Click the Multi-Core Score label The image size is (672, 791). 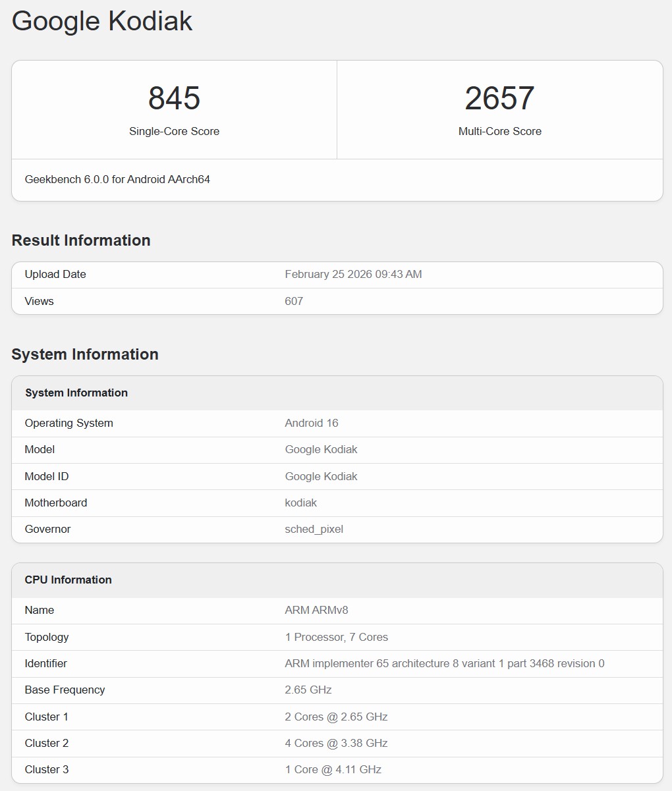coord(499,131)
